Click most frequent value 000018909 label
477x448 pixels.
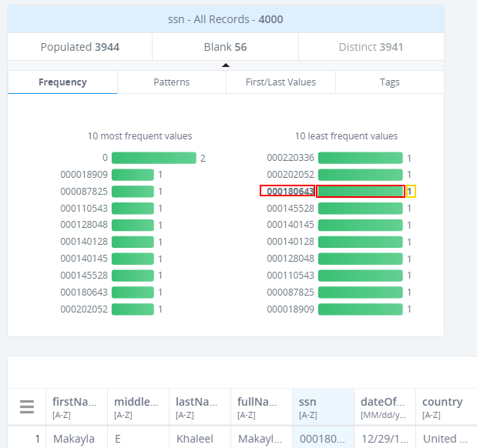tap(84, 175)
